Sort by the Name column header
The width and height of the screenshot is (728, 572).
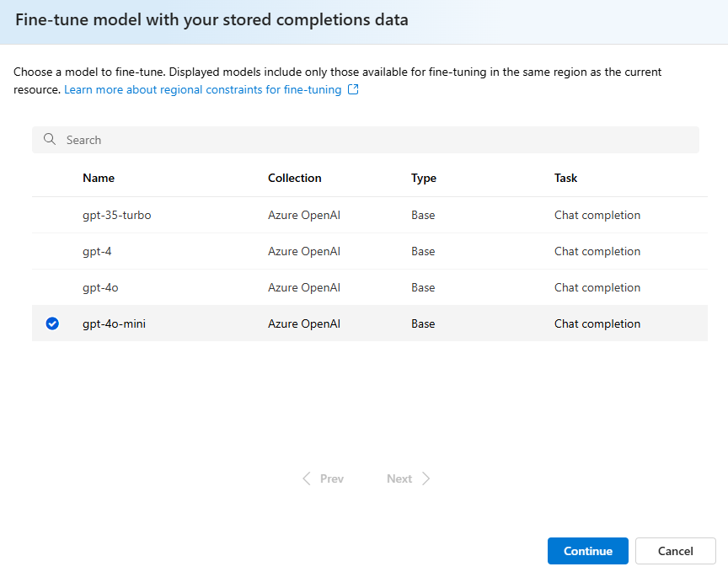click(x=99, y=178)
